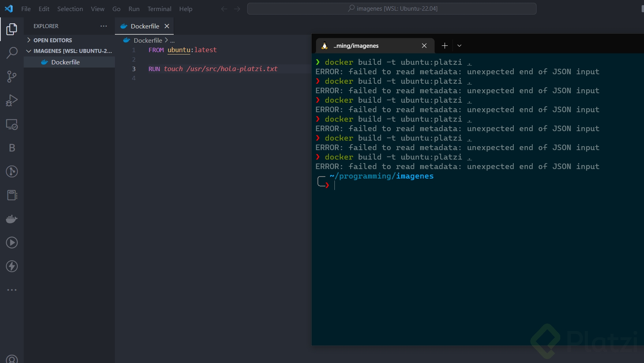Collapse the IMAGENES workspace folder
Viewport: 644px width, 363px height.
point(28,51)
